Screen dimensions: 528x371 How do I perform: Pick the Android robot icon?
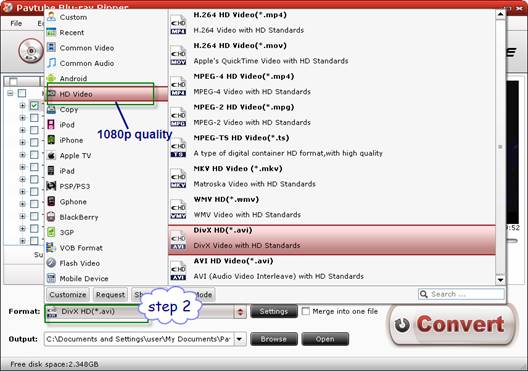(x=51, y=78)
